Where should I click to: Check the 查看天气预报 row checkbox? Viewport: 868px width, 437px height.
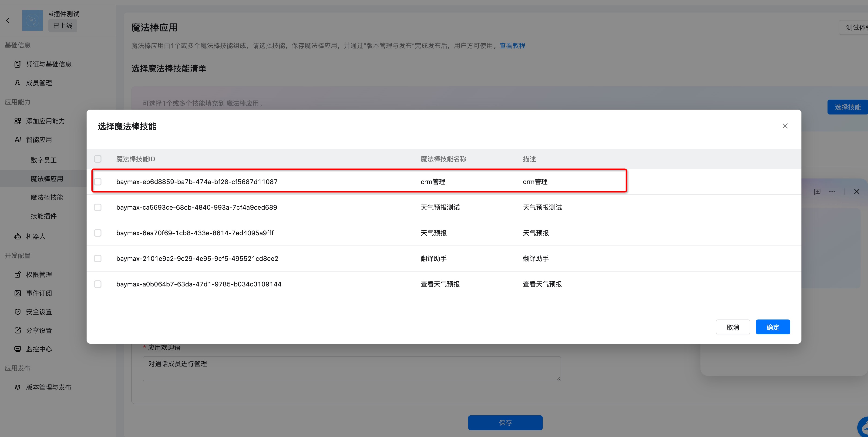click(98, 284)
